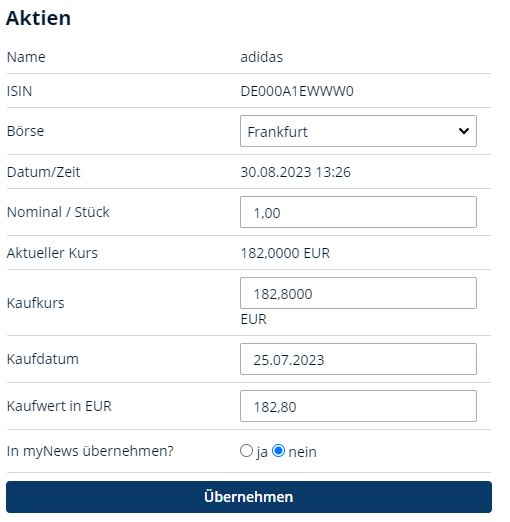The height and width of the screenshot is (522, 510).
Task: Click the Aktueller Kurs value 182,0000 EUR
Action: (285, 253)
